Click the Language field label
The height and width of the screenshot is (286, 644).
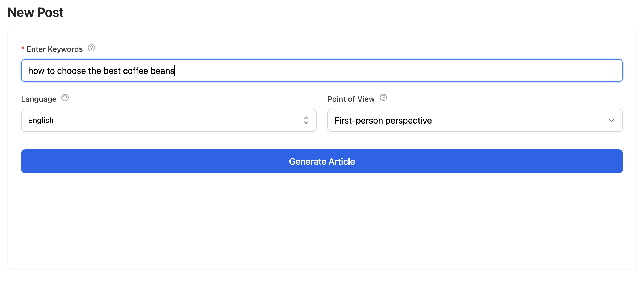pos(39,99)
